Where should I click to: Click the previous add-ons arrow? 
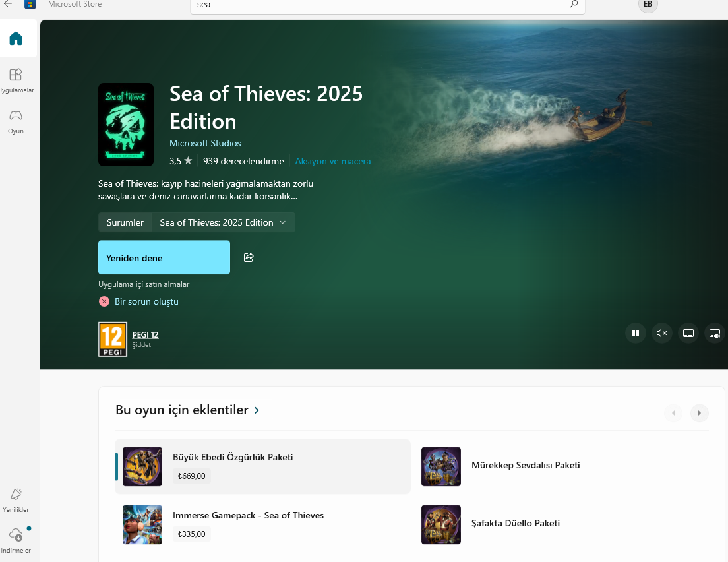(x=673, y=413)
